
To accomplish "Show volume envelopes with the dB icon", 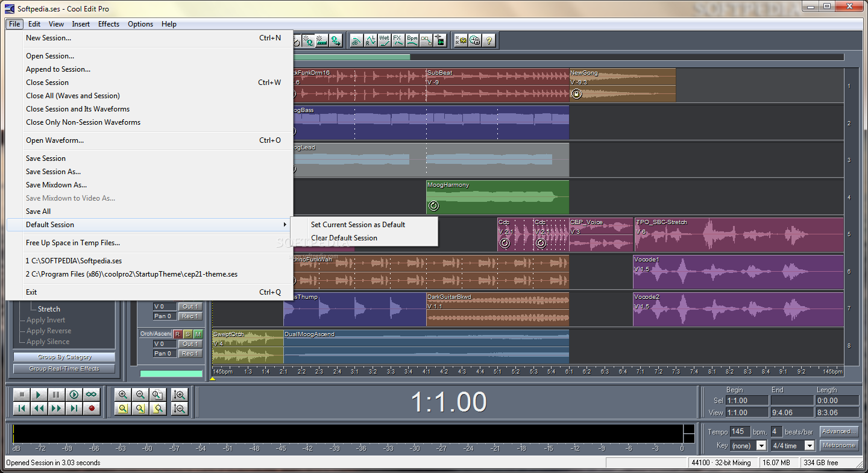I will (x=356, y=40).
